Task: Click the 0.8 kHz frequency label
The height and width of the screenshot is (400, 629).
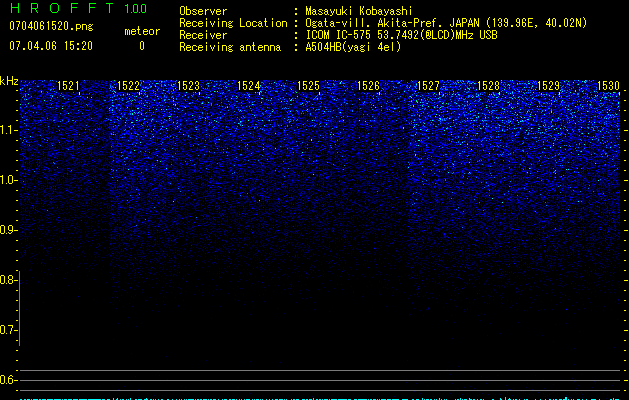Action: [x=8, y=280]
